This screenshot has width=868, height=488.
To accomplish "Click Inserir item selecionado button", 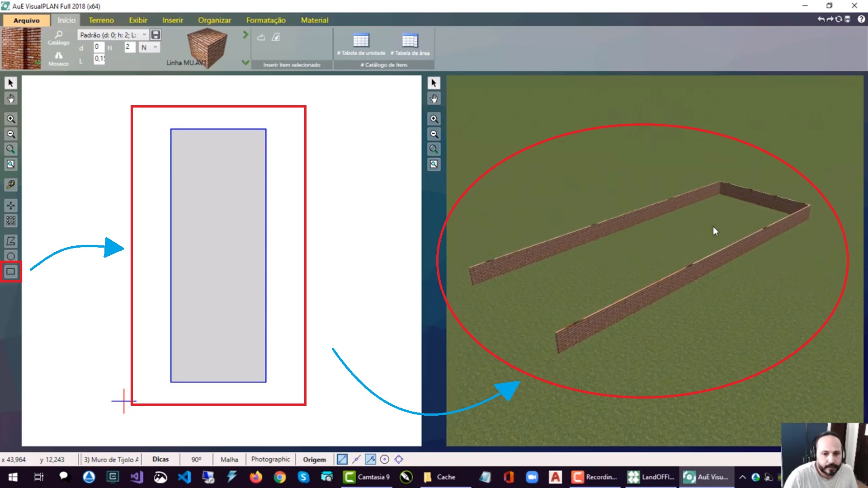I will click(292, 64).
